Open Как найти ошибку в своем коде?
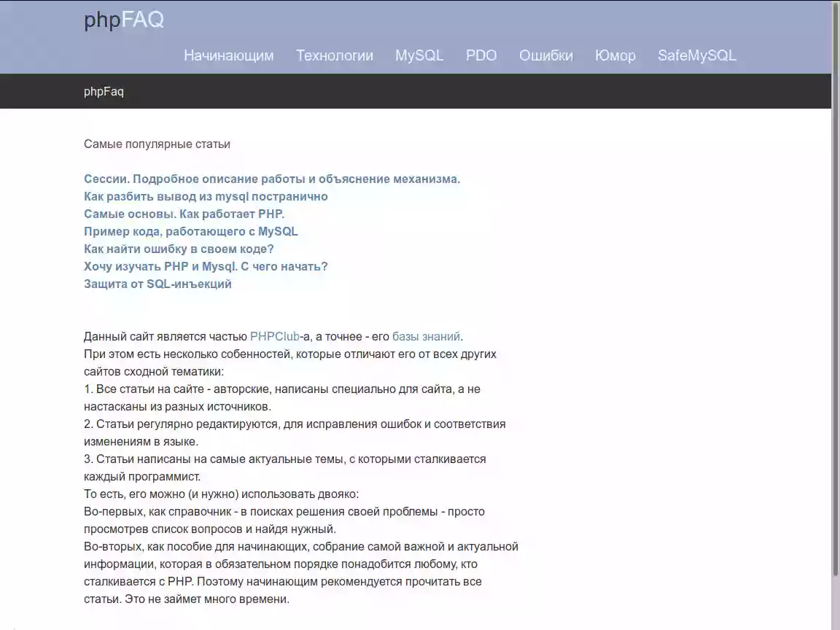840x630 pixels. (179, 249)
